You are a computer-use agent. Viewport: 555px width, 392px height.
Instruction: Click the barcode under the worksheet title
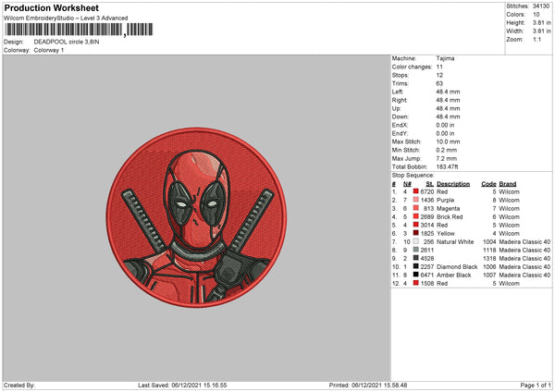click(79, 30)
